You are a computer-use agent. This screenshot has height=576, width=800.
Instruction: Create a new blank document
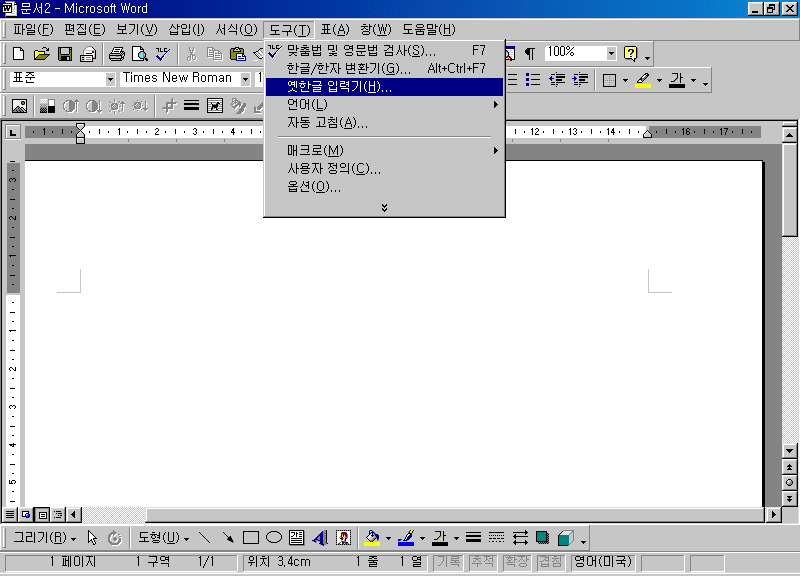pyautogui.click(x=18, y=54)
